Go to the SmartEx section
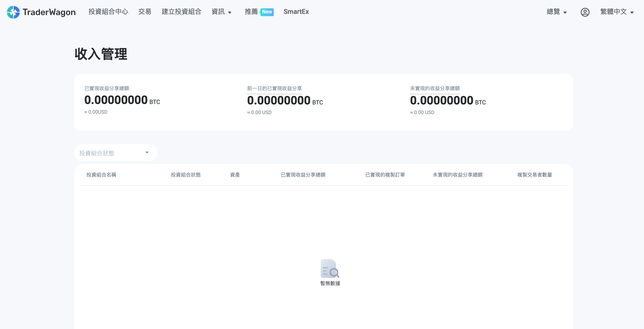 click(x=296, y=12)
